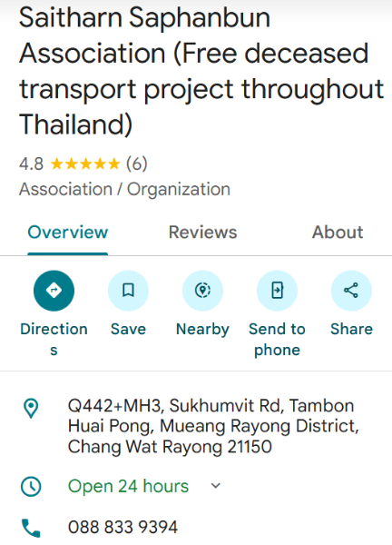The width and height of the screenshot is (392, 545).
Task: Click the Send to phone icon
Action: pos(277,291)
